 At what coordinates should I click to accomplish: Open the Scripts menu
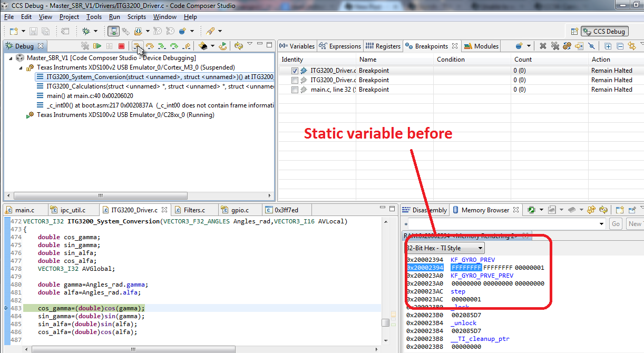coord(136,16)
